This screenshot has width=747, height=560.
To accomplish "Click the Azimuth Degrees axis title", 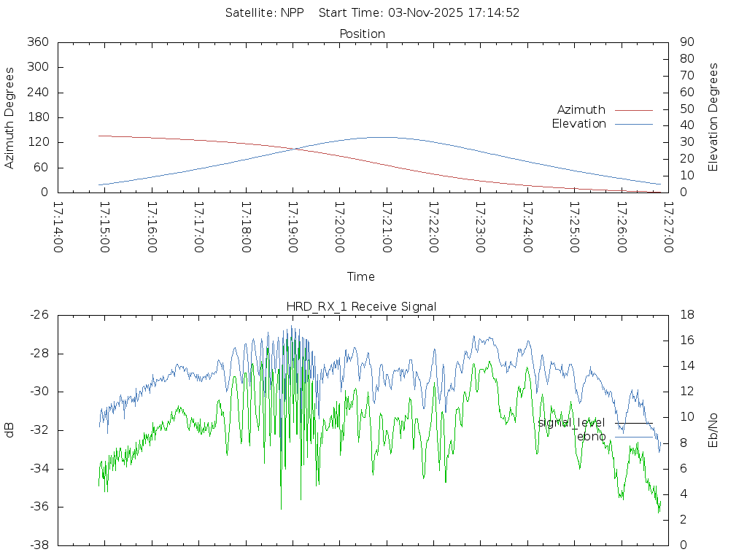I will [9, 117].
